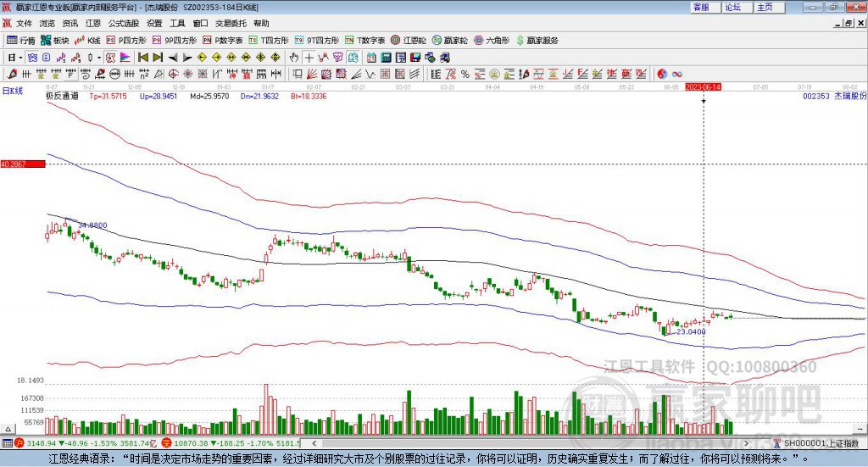Open the 行情 market quotes view
This screenshot has height=467, width=868.
point(21,41)
